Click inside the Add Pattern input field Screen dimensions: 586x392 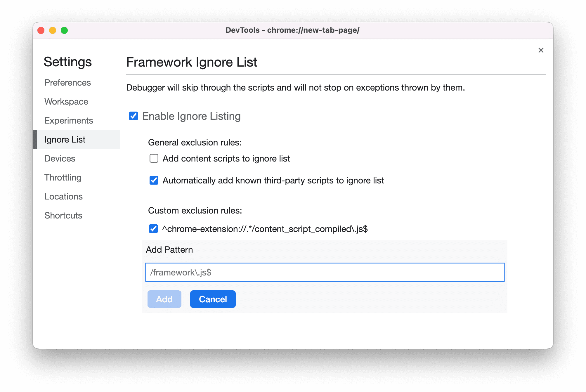(x=325, y=272)
